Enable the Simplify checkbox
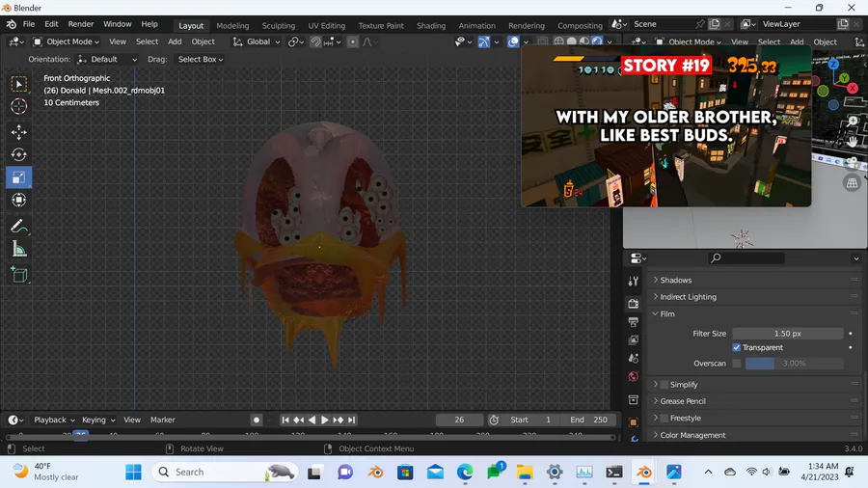The image size is (868, 488). click(665, 385)
